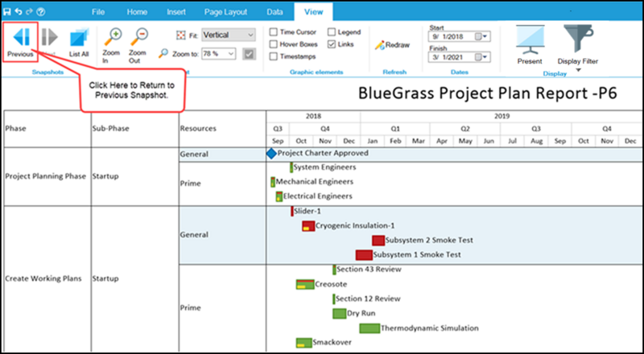Click the System Engineers task label
The height and width of the screenshot is (354, 644).
(324, 167)
